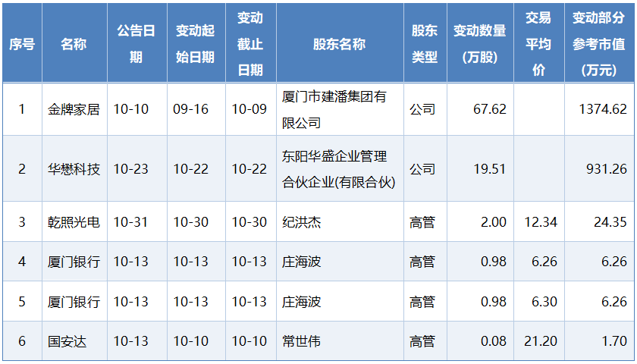Click the 12.34 average price cell
Image resolution: width=637 pixels, height=364 pixels.
pos(541,221)
